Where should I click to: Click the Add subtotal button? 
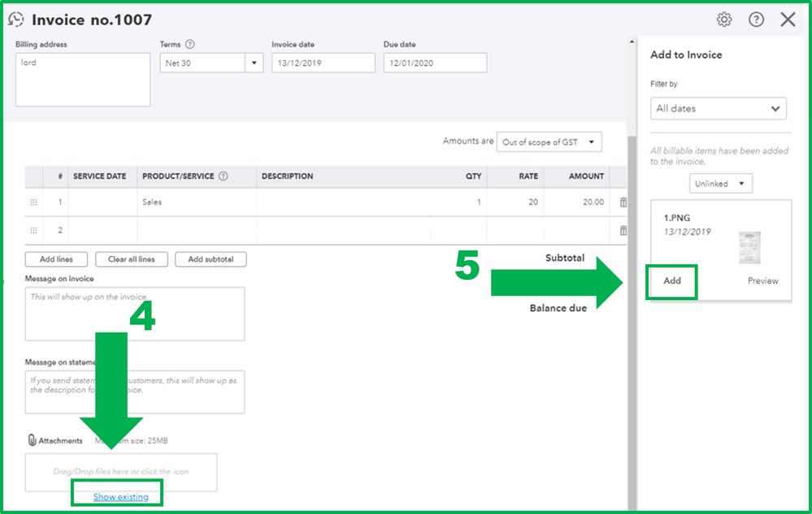[x=211, y=259]
